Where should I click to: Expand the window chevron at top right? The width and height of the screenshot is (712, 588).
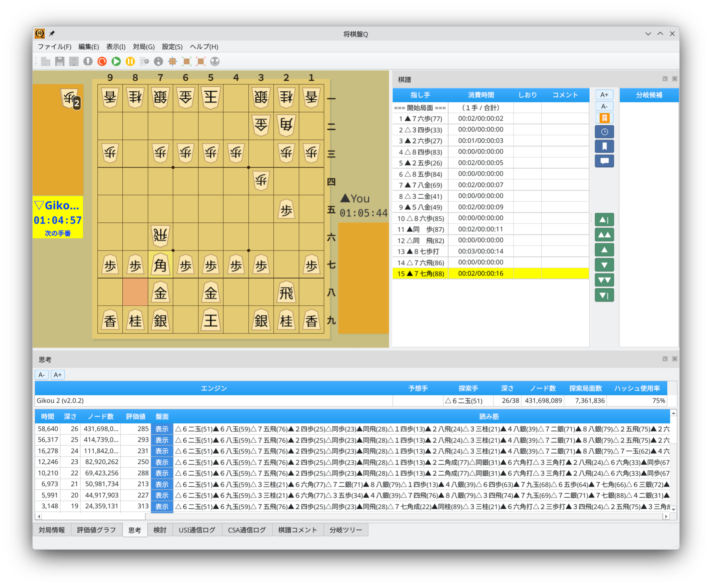[x=660, y=34]
